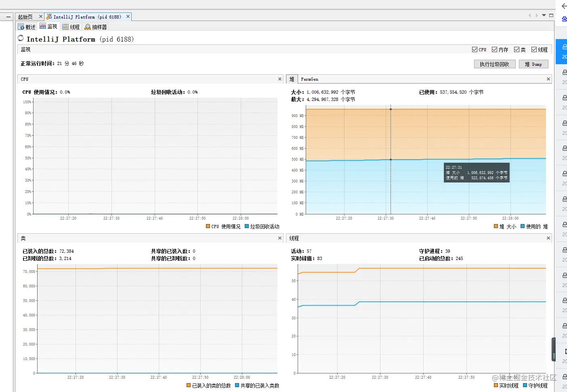Screen dimensions: 567x392
Task: Click the 类 panel title
Action: coord(23,239)
